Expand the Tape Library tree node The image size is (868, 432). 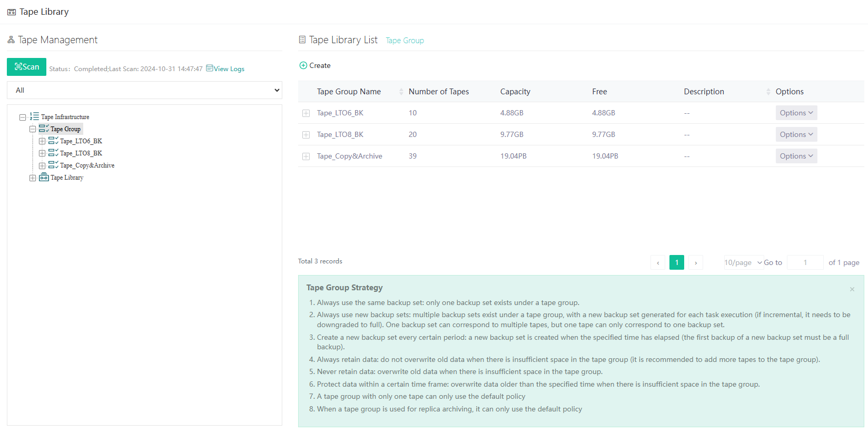pyautogui.click(x=33, y=178)
